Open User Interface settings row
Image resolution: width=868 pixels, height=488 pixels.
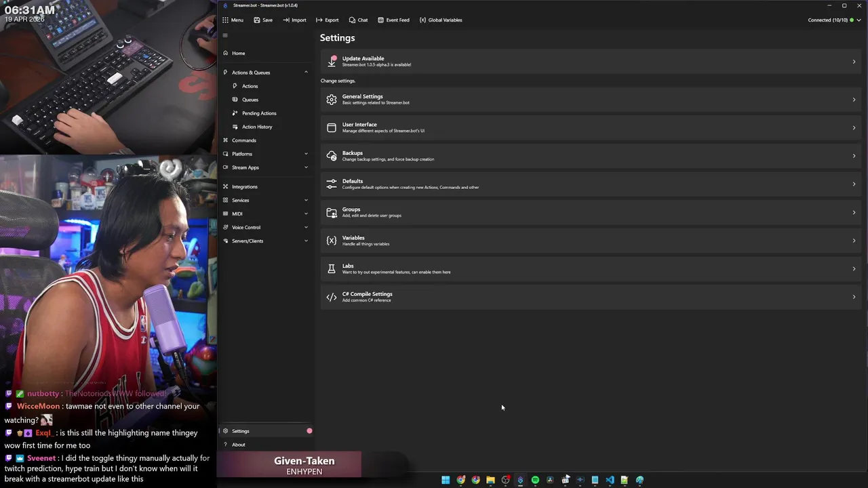coord(591,127)
